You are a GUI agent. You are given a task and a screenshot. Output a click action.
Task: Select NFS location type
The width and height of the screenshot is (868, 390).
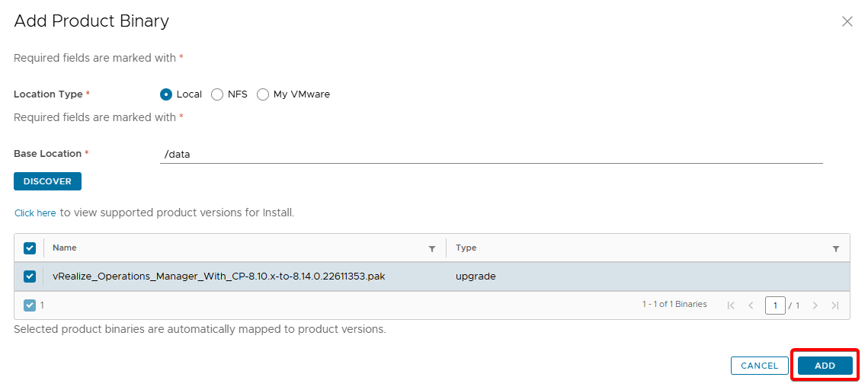(x=217, y=94)
